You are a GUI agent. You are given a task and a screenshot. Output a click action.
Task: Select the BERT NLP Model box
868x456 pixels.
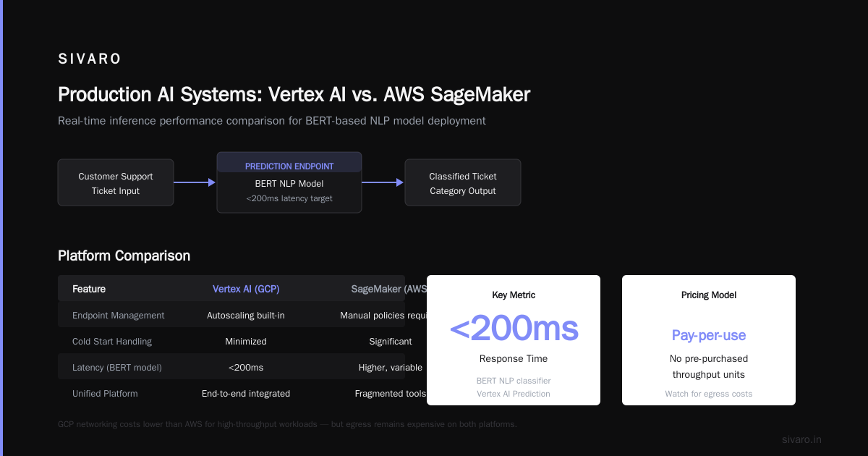coord(289,182)
